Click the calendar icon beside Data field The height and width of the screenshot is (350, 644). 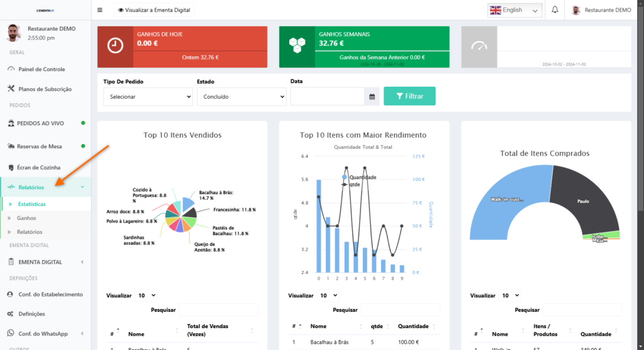372,97
